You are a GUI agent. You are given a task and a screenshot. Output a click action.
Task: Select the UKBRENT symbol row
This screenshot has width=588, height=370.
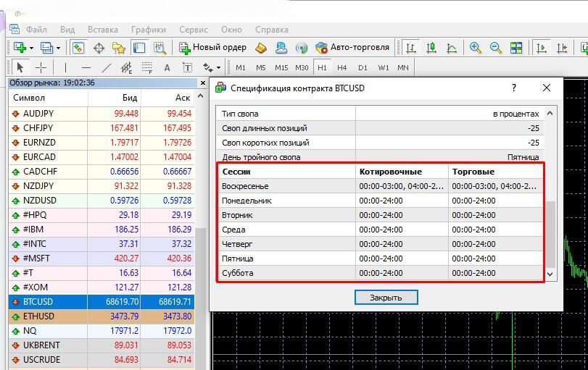(x=102, y=345)
